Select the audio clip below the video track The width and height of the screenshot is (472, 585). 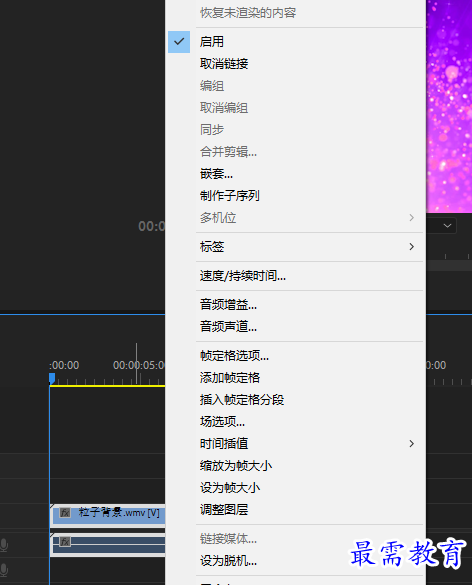(x=108, y=545)
